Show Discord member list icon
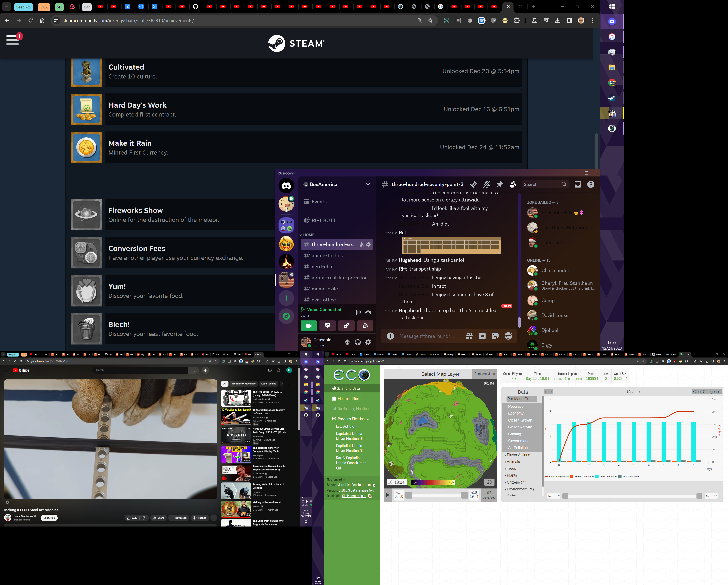 513,184
